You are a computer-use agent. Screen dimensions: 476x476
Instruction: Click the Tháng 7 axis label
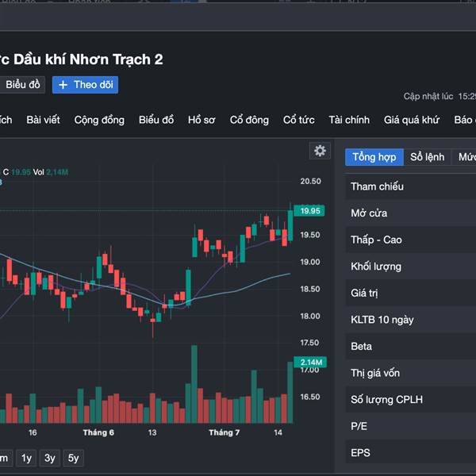tap(225, 432)
